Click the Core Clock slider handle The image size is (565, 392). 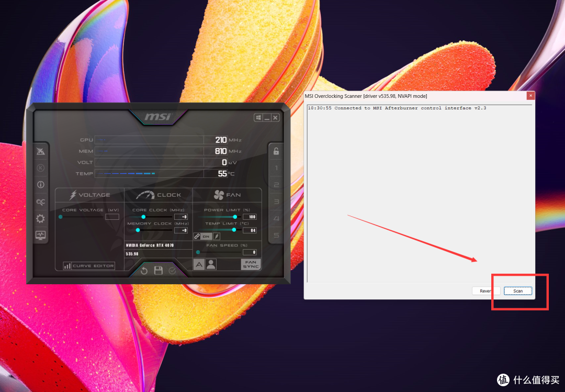pos(143,217)
